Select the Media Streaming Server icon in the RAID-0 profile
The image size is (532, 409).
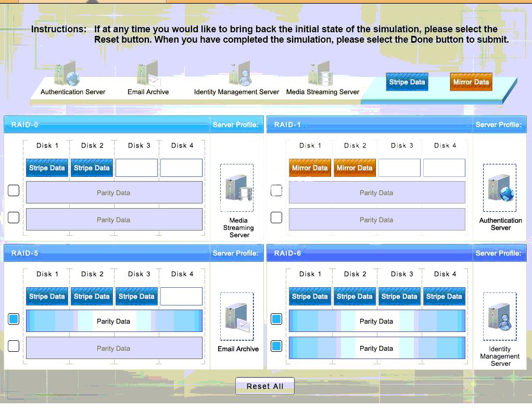(x=237, y=188)
